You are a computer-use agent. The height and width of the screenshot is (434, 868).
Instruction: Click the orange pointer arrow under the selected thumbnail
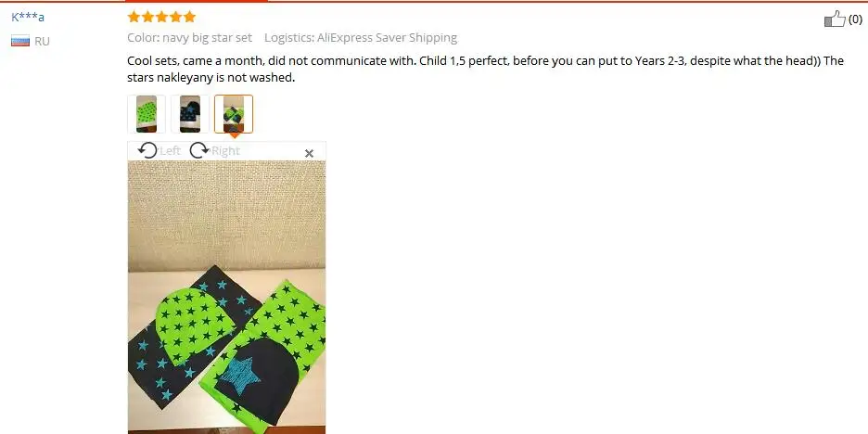click(x=235, y=135)
